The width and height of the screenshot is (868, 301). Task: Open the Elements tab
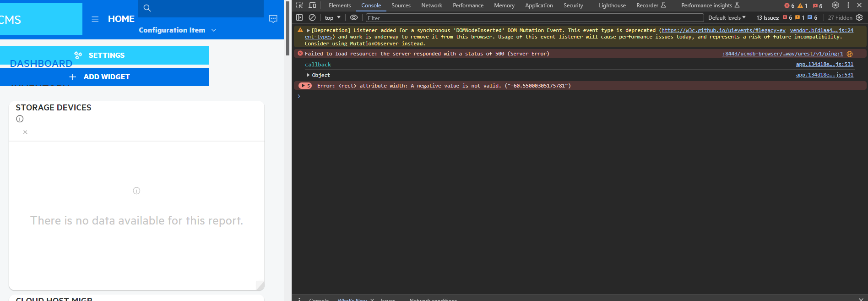(339, 5)
